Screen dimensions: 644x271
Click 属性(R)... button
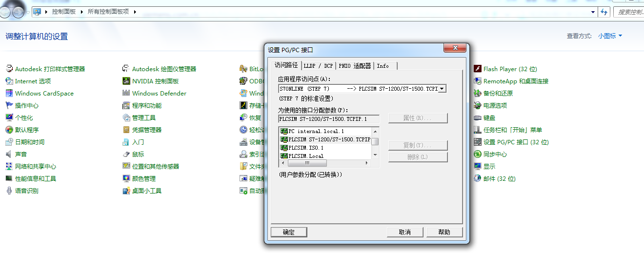(418, 118)
